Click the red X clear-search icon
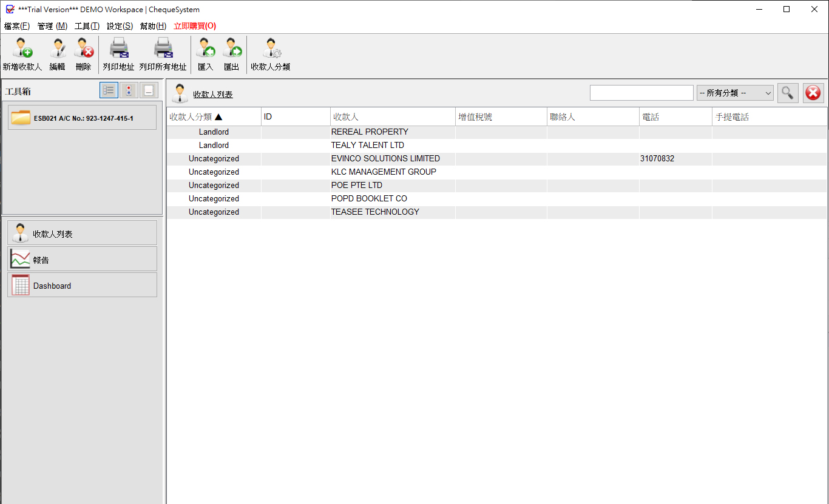Image resolution: width=829 pixels, height=504 pixels. [x=813, y=93]
